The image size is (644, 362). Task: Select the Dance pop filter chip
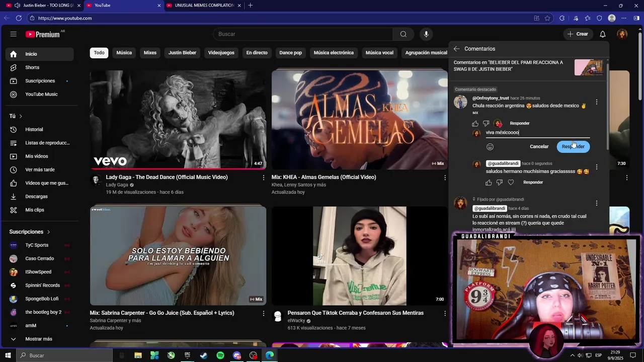[x=291, y=53]
